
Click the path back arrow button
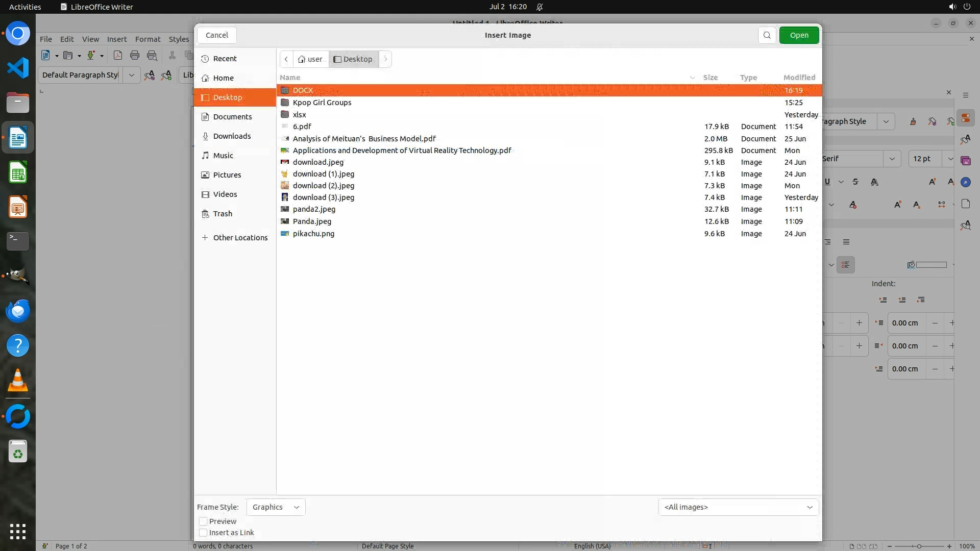tap(286, 59)
